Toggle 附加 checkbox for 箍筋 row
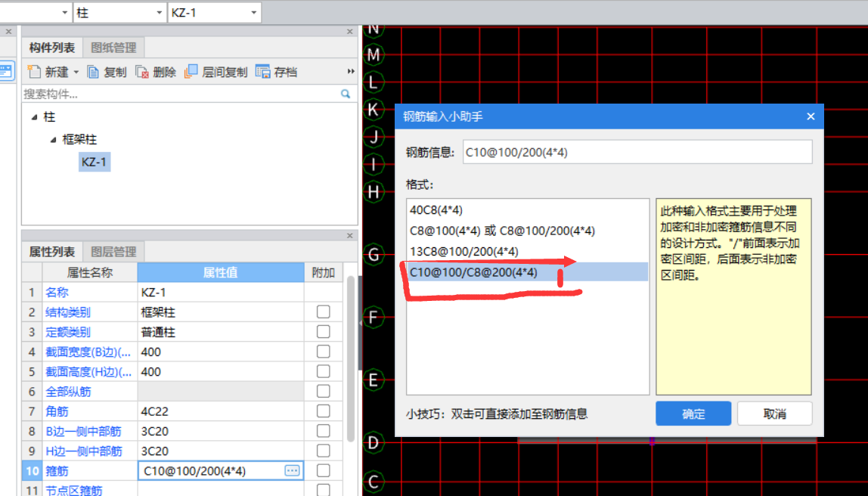The height and width of the screenshot is (496, 868). point(324,470)
